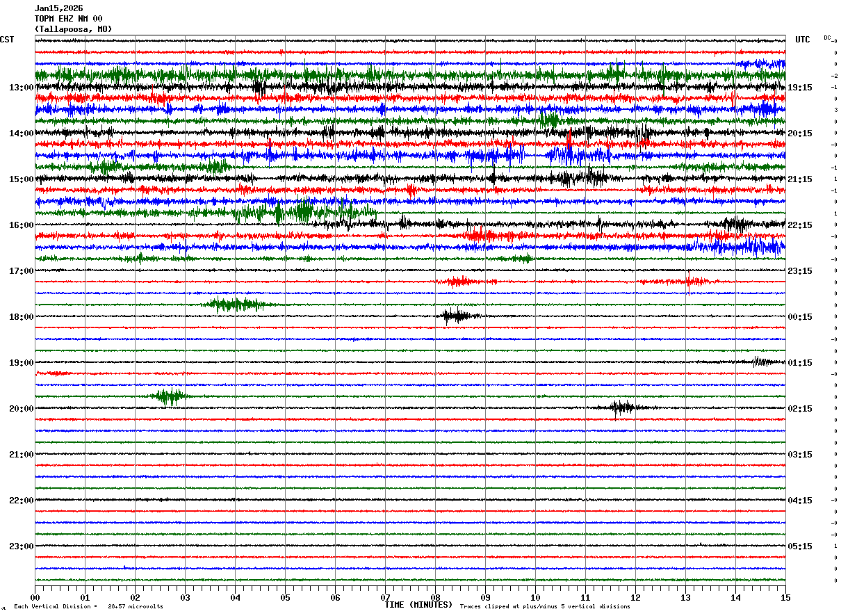The width and height of the screenshot is (841, 616).
Task: Click the 03:15 UTC time label
Action: (800, 455)
